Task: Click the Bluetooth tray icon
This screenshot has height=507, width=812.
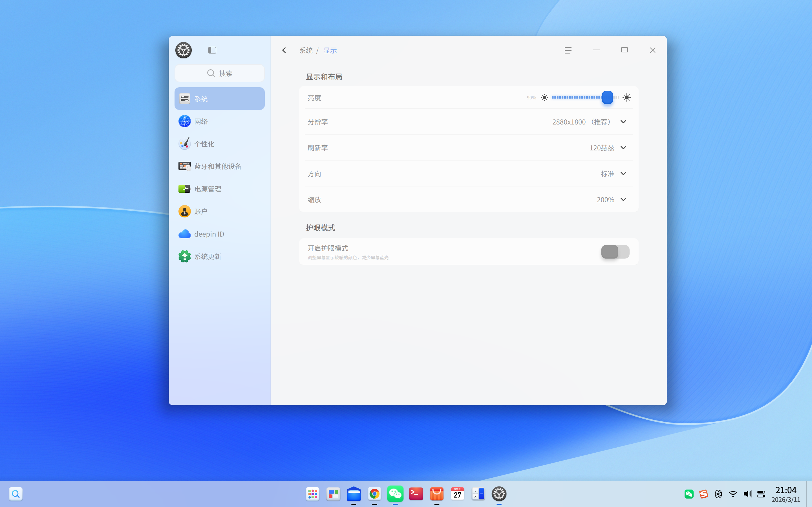Action: point(718,494)
